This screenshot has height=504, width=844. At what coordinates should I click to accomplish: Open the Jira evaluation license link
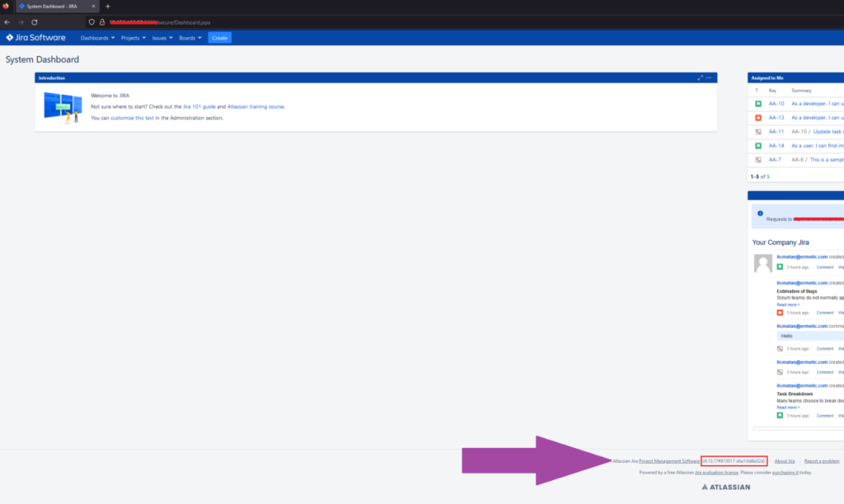coord(716,472)
